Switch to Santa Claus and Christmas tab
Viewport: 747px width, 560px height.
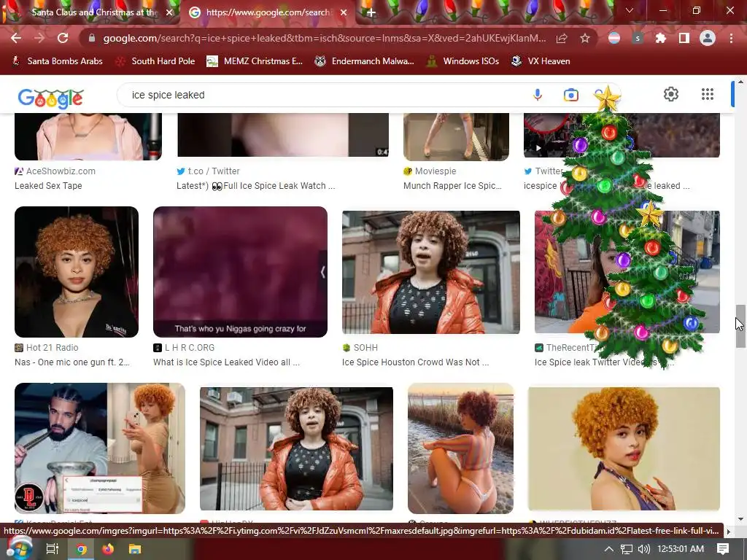click(x=94, y=12)
